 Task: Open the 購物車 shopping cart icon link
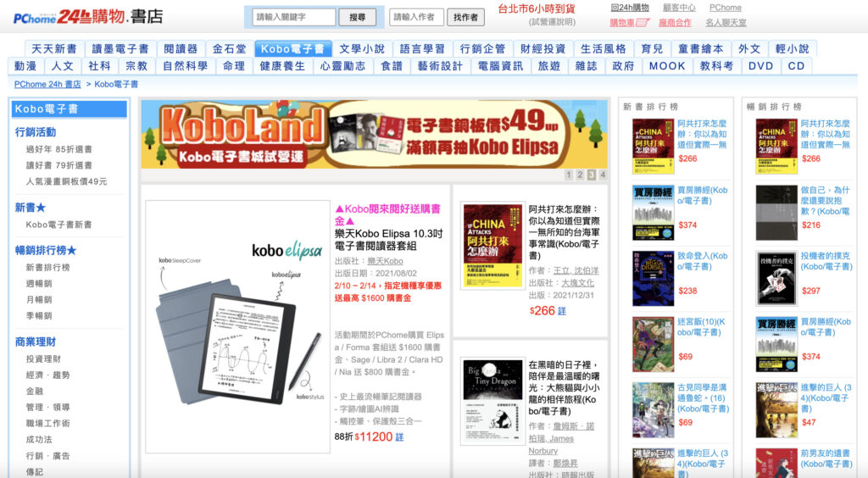click(630, 23)
